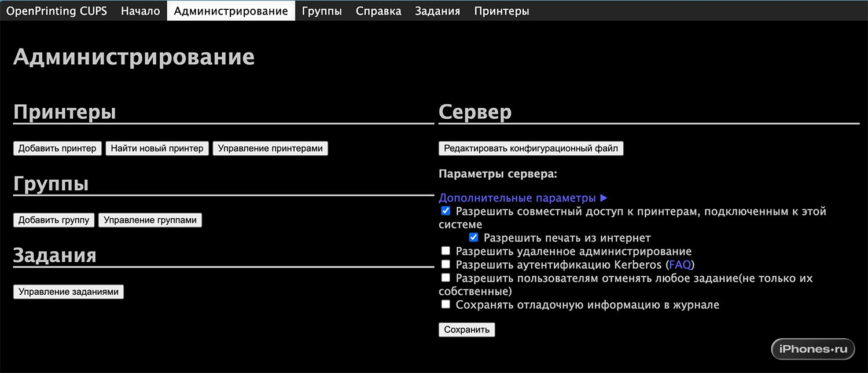
Task: Open the Принтеры tab
Action: pyautogui.click(x=502, y=11)
